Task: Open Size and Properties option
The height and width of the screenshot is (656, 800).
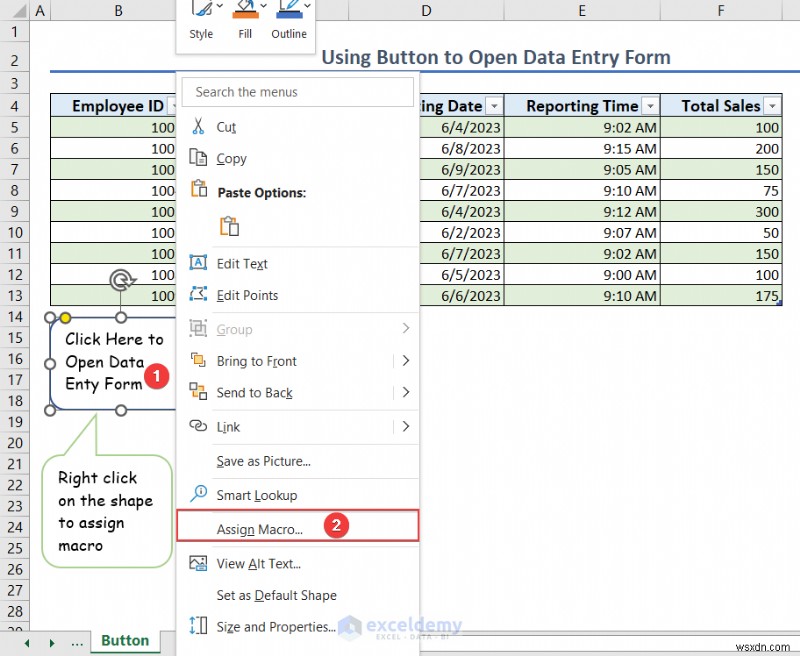Action: coord(297,626)
